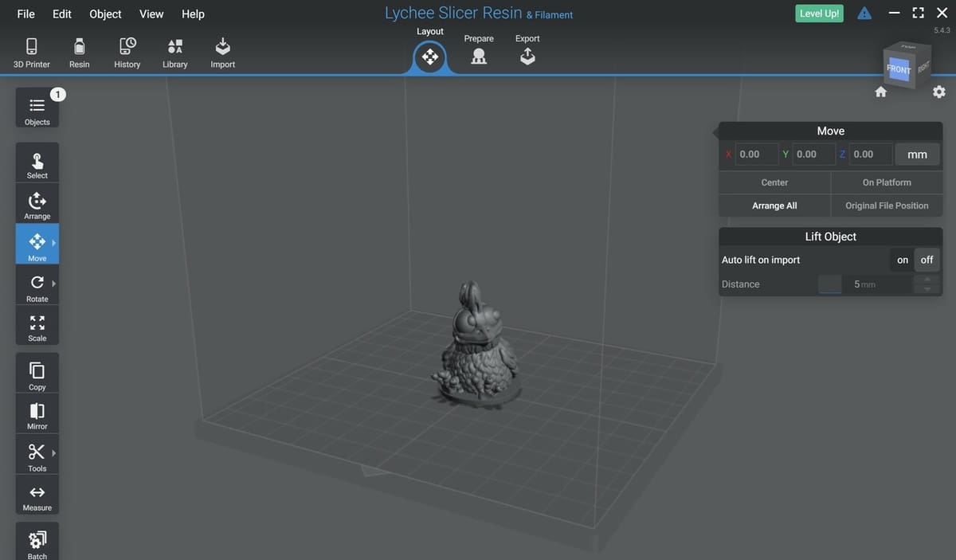The image size is (956, 560).
Task: Decrease lift distance with down arrow
Action: [927, 289]
